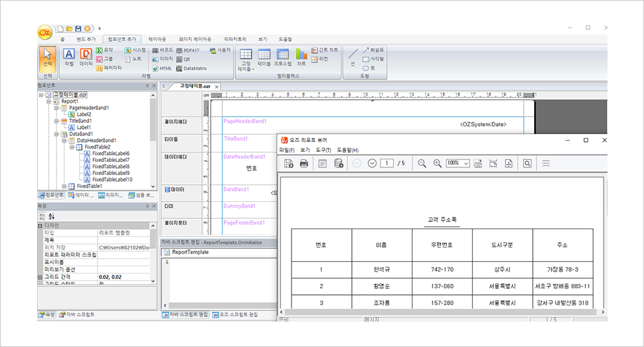
Task: Open the 리파지토리 ribbon tab
Action: click(x=235, y=39)
